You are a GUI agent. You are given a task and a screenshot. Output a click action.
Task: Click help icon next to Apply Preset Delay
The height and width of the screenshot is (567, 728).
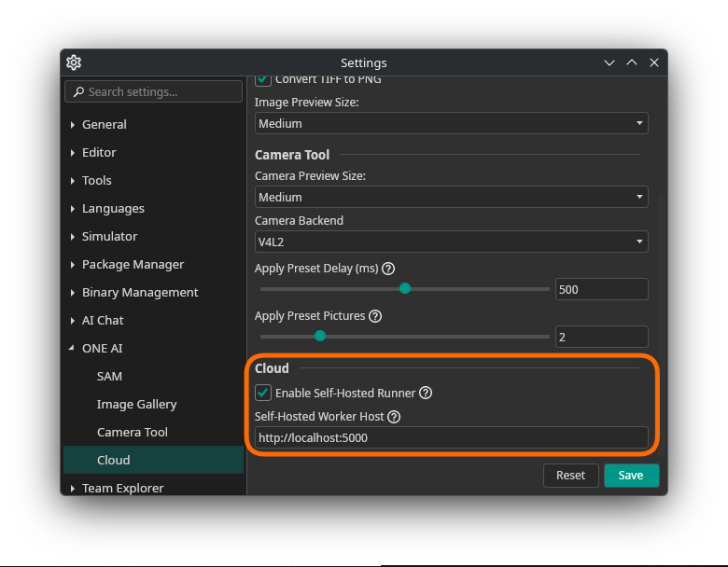pyautogui.click(x=388, y=268)
